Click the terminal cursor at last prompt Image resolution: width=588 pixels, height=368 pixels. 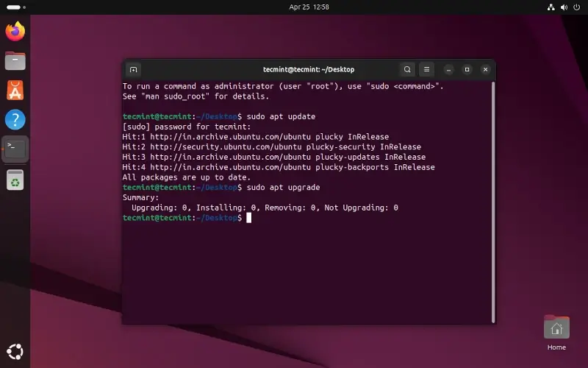pyautogui.click(x=248, y=218)
